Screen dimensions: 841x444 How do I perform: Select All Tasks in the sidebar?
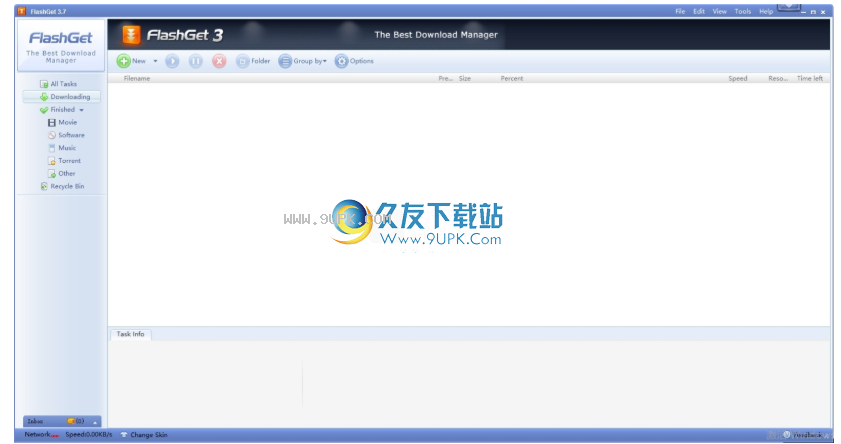tap(58, 84)
